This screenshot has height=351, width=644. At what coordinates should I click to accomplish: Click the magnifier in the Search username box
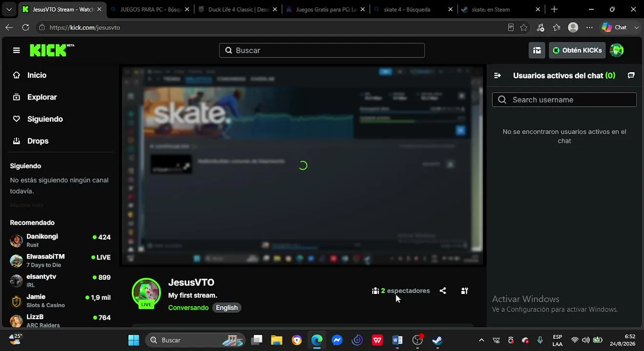coord(502,100)
